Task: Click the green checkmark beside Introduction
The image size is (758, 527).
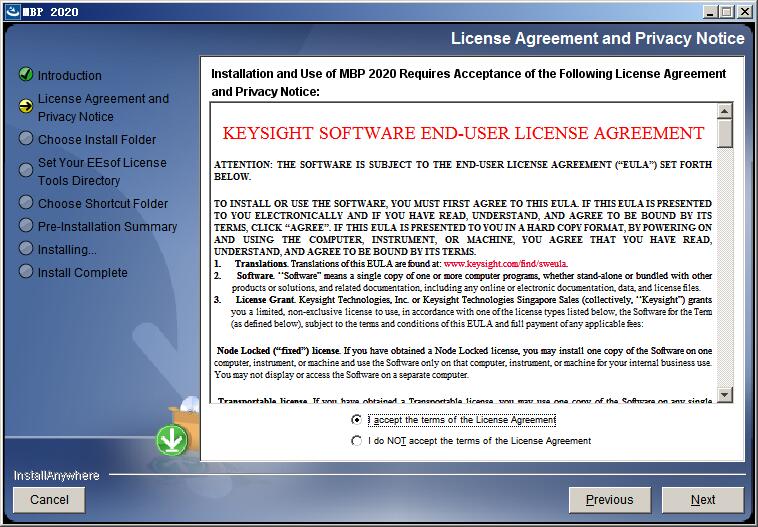Action: coord(26,74)
